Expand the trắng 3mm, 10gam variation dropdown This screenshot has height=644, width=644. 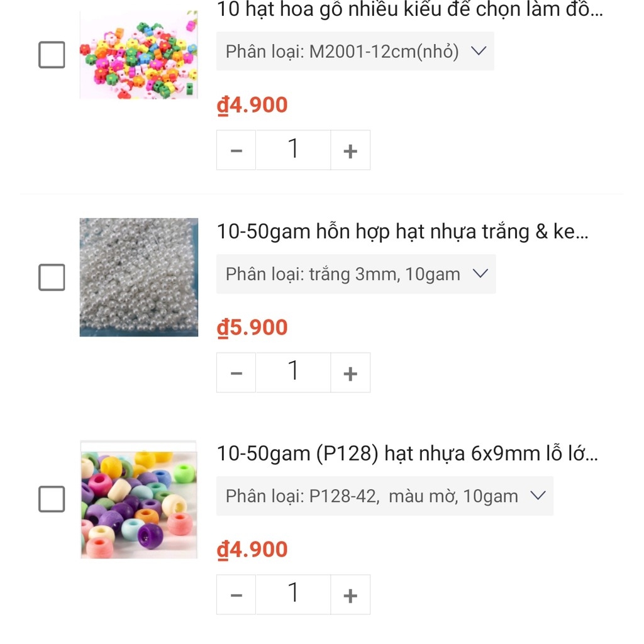[x=356, y=274]
